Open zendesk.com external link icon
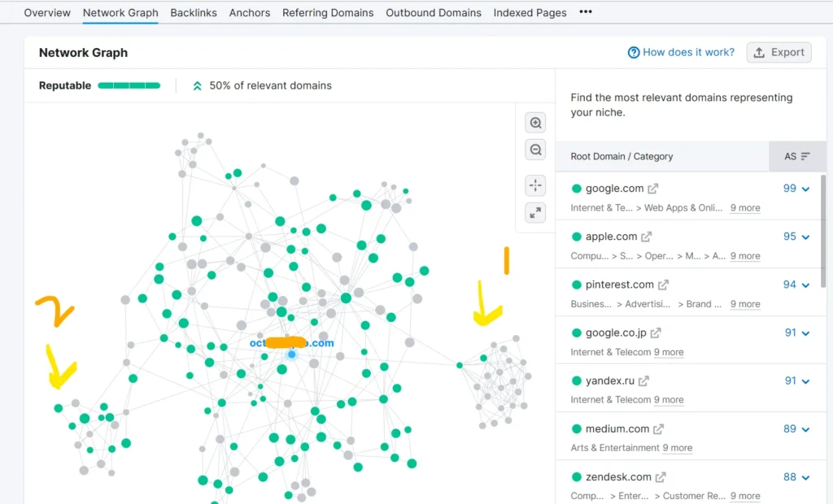Viewport: 833px width, 504px height. tap(661, 477)
